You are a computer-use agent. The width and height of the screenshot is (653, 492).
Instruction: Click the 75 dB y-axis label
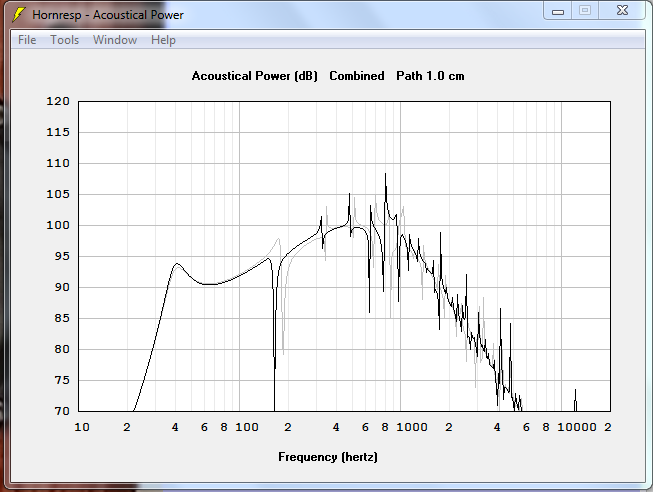[62, 380]
